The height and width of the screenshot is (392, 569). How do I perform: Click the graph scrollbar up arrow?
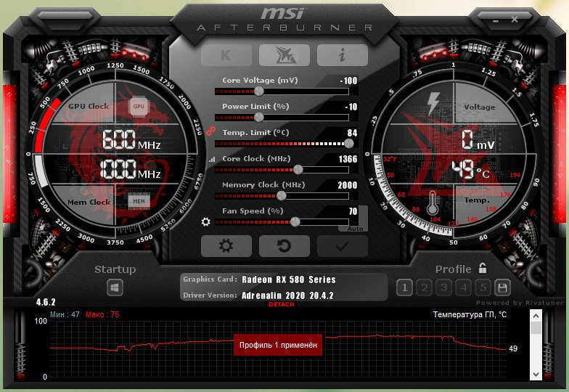[x=536, y=315]
